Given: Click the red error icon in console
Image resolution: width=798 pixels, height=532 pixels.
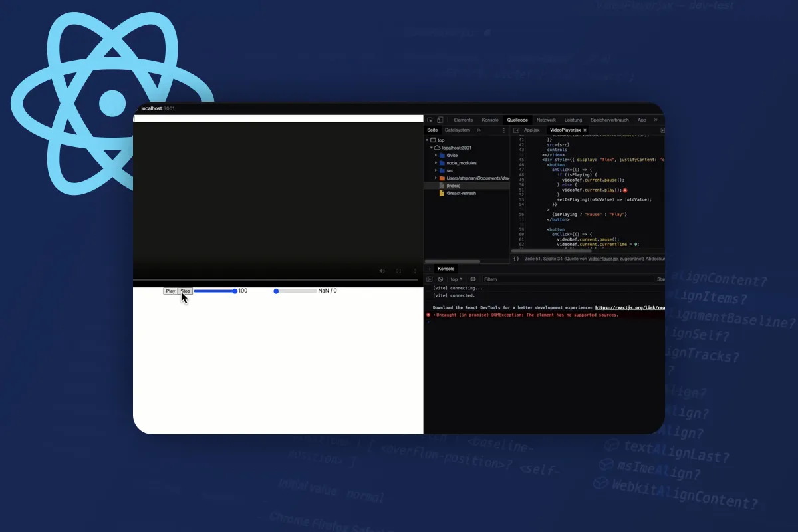Looking at the screenshot, I should click(429, 315).
